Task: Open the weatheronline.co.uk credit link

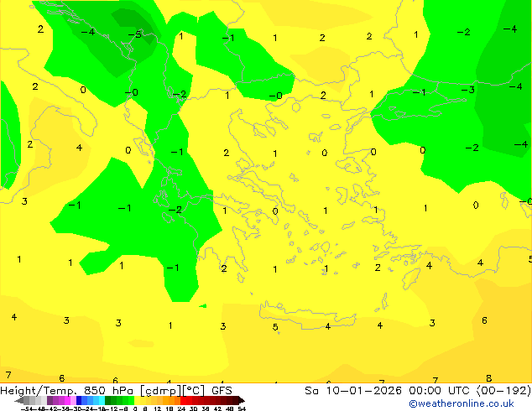Action: (462, 403)
